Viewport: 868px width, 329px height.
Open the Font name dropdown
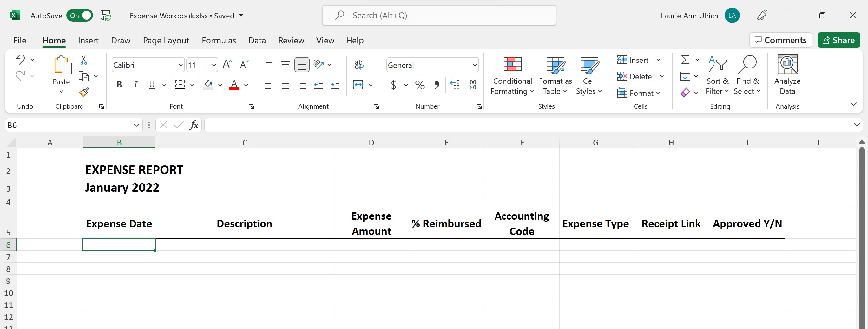tap(180, 65)
